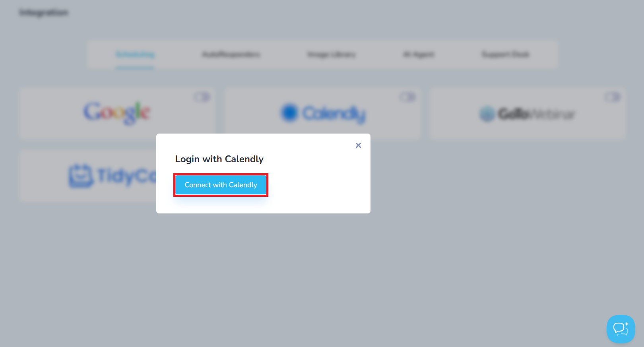This screenshot has height=347, width=644.
Task: Click the GoToWebinar flower emblem
Action: point(487,114)
